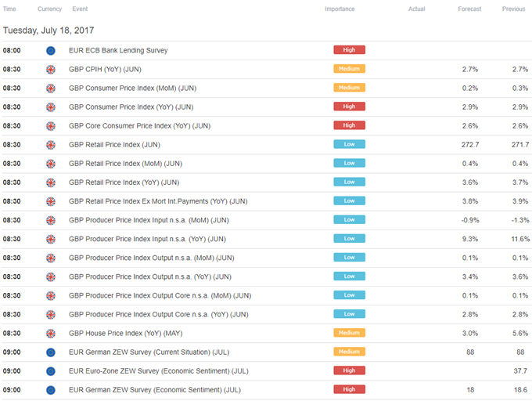
Task: Click UK flag beside Retail Price Index (JUN)
Action: [51, 145]
